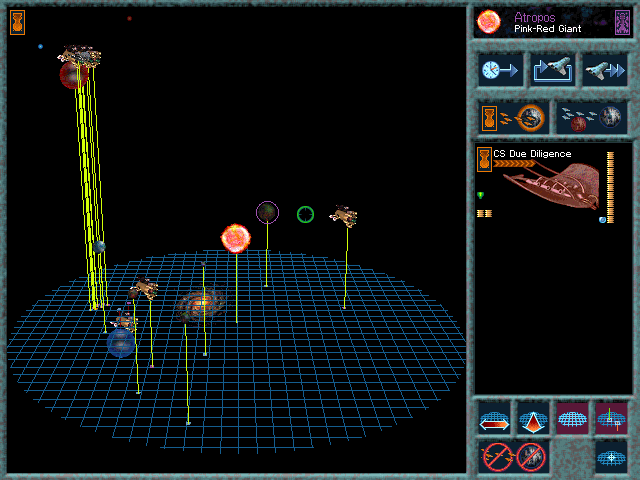Select the ship beside the small dark planet at left-center
The image size is (640, 480).
point(147,287)
